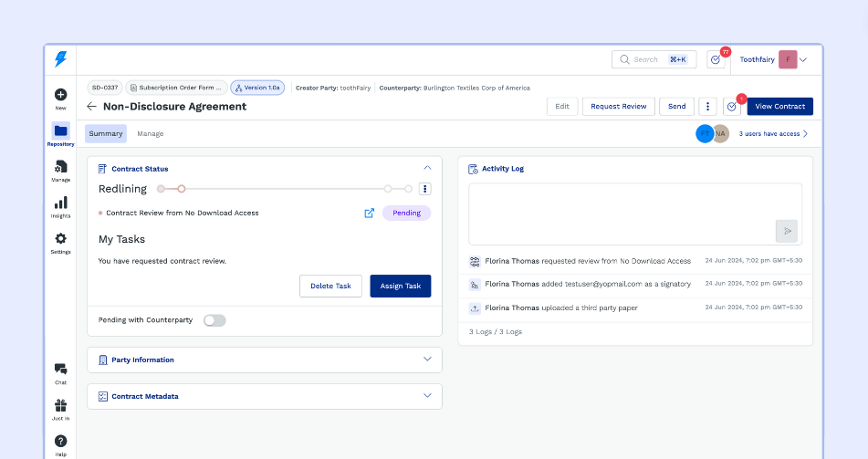Click the View Contract button
868x459 pixels.
[779, 107]
